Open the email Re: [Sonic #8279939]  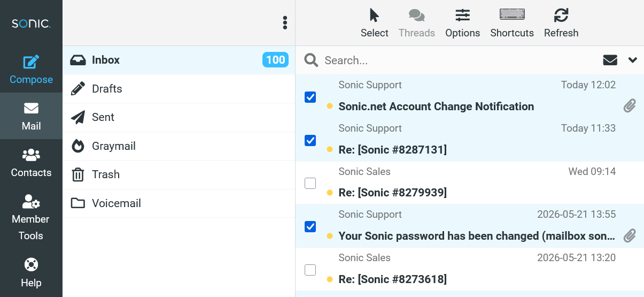(393, 193)
